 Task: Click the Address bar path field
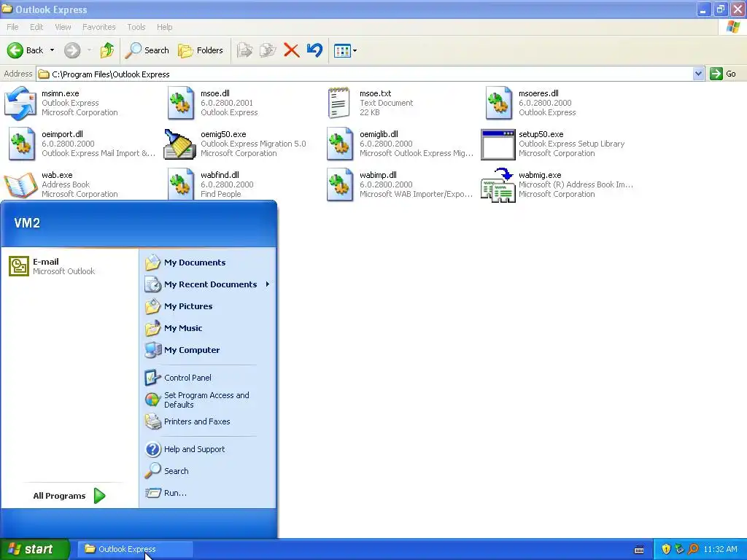[365, 74]
